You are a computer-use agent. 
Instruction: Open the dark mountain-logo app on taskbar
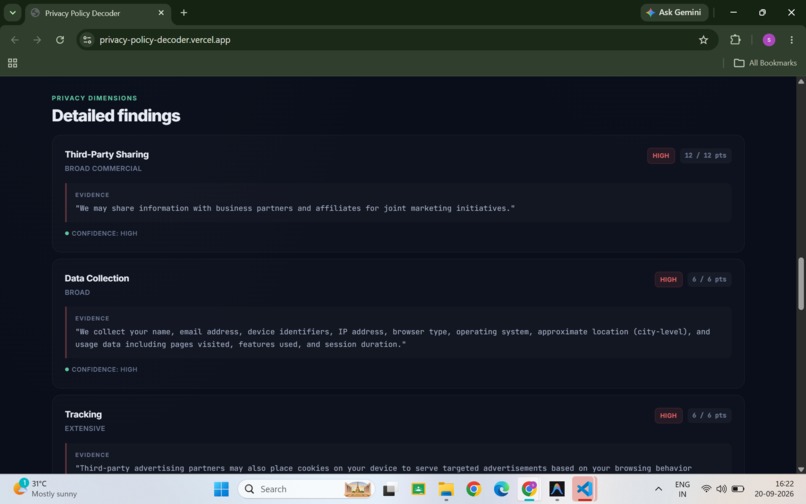point(557,489)
